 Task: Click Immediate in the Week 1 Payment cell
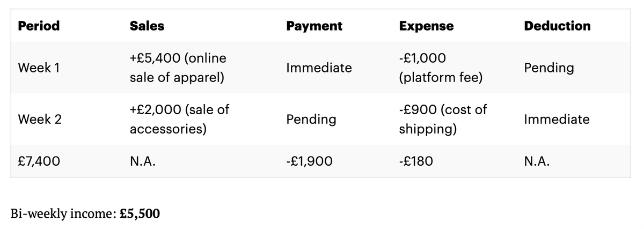(x=319, y=68)
